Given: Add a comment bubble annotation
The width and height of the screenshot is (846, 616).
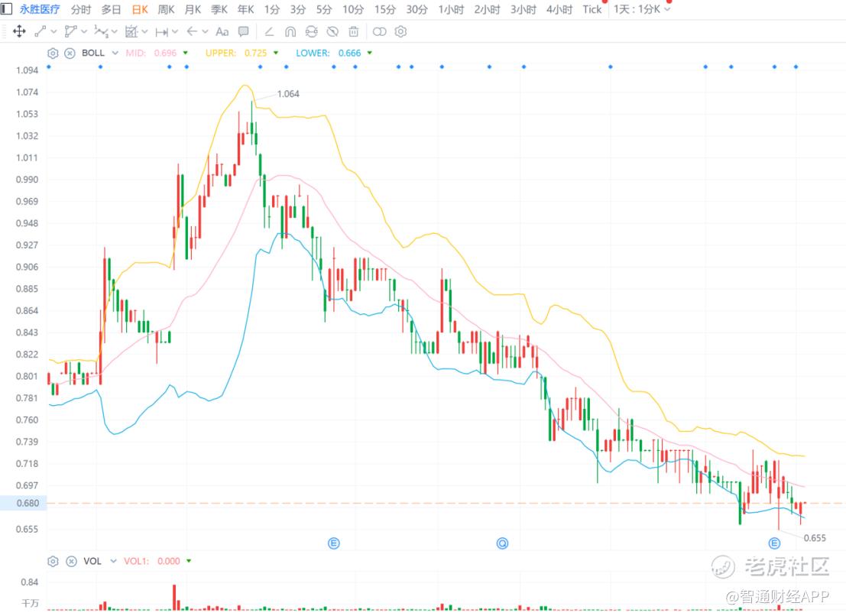Looking at the screenshot, I should click(x=243, y=31).
